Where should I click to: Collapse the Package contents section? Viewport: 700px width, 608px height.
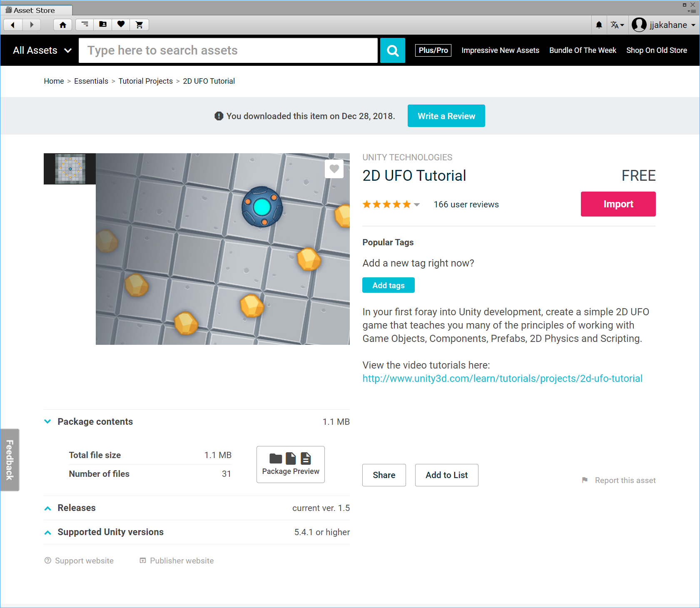pos(48,421)
